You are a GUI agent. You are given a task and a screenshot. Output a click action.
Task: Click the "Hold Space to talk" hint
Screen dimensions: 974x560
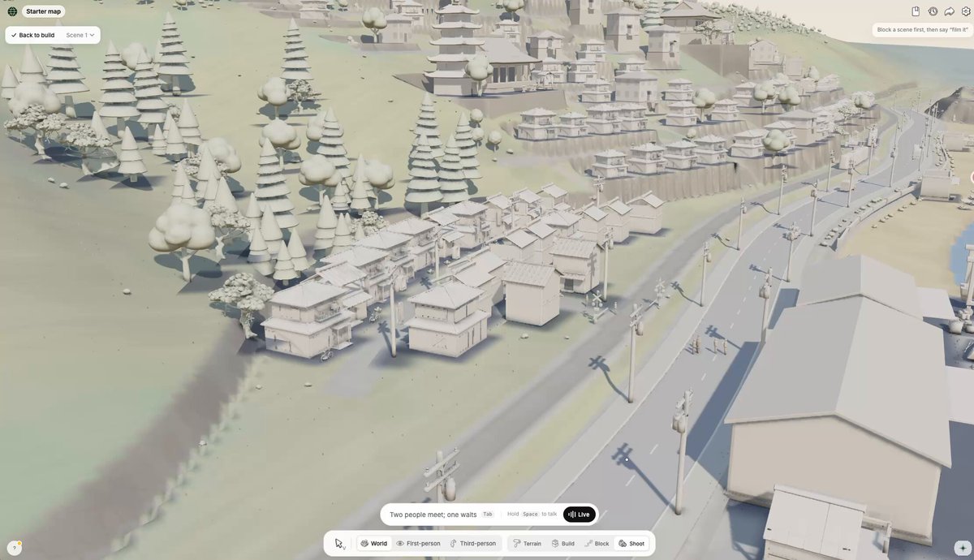(x=532, y=515)
